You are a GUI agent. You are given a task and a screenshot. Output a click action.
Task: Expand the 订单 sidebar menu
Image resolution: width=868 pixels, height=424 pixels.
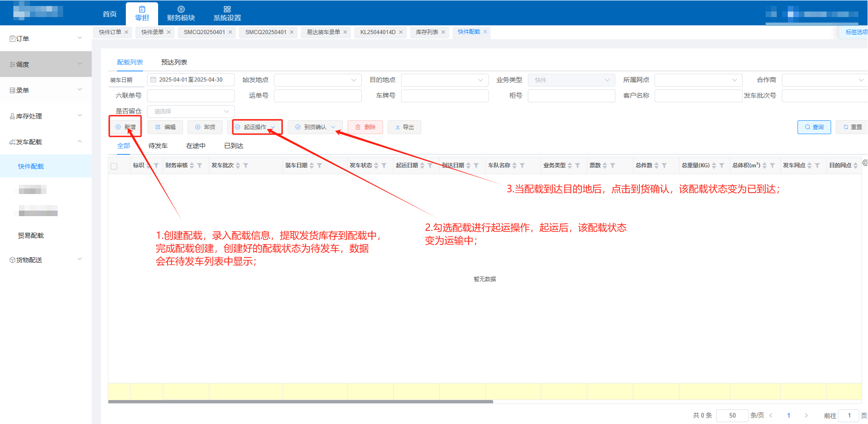coord(46,39)
